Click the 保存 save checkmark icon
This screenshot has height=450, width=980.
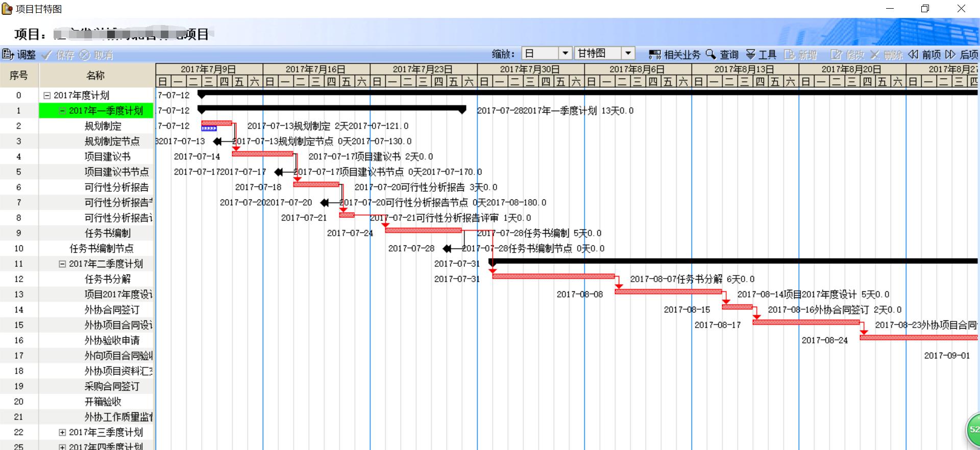47,55
